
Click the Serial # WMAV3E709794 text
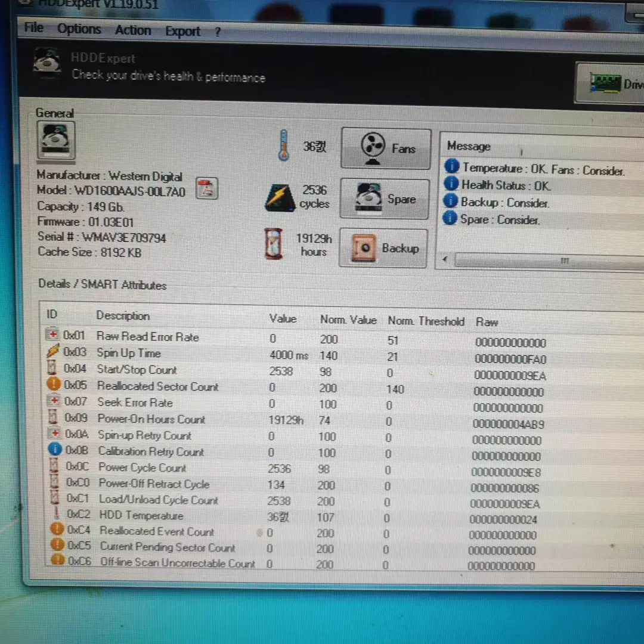tap(101, 237)
